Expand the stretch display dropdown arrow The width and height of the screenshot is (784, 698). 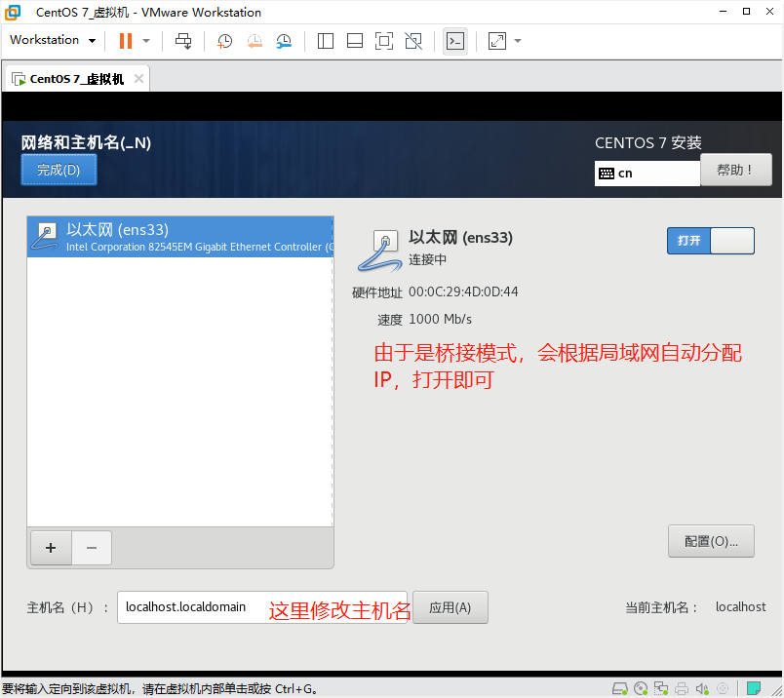click(x=518, y=41)
